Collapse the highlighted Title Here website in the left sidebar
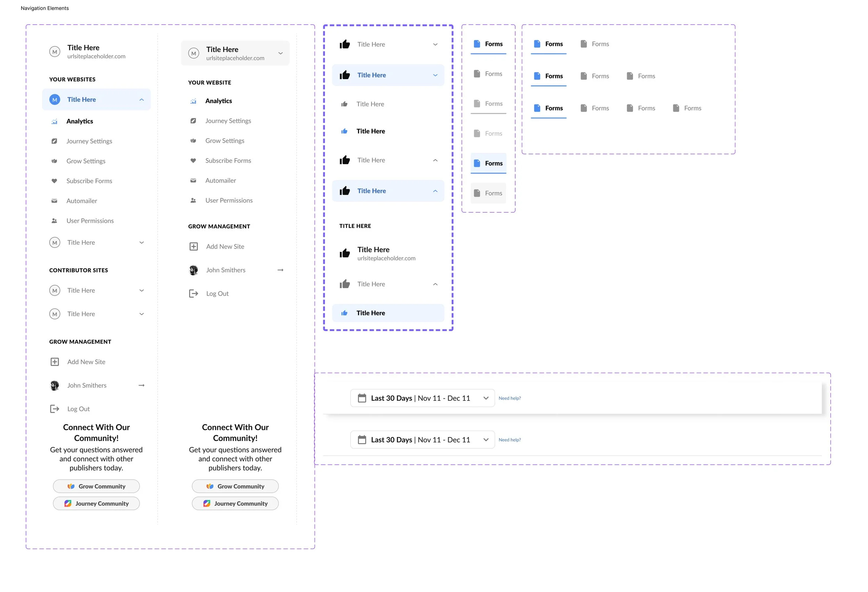 [142, 100]
